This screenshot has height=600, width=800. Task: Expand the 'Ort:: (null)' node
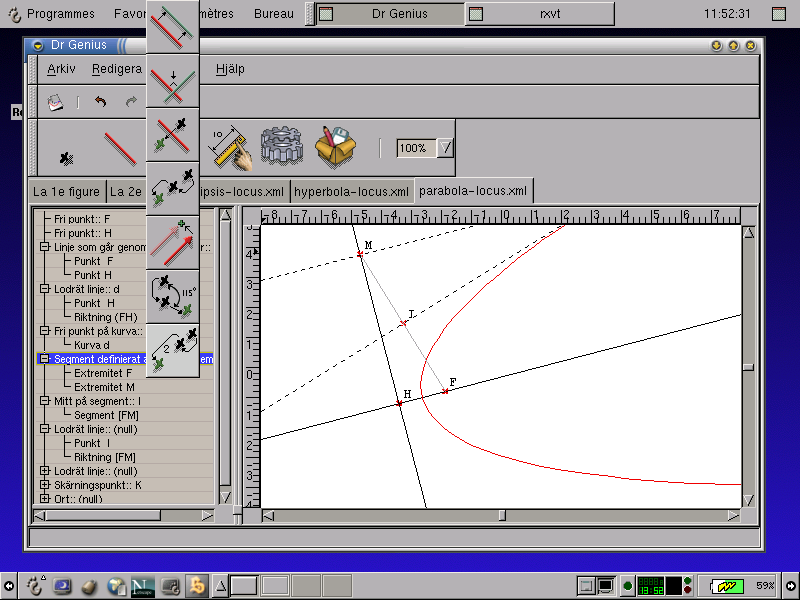pyautogui.click(x=44, y=498)
